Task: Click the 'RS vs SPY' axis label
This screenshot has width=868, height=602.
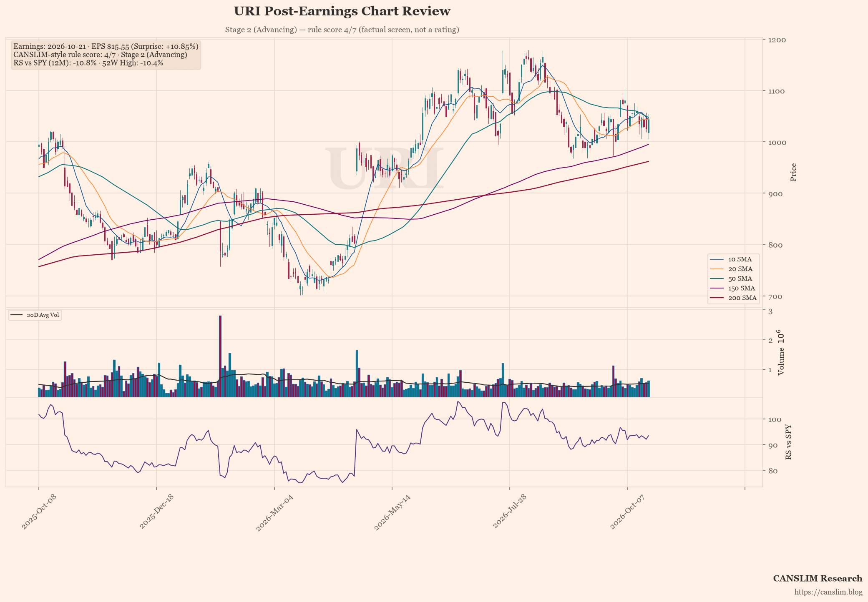Action: tap(788, 442)
